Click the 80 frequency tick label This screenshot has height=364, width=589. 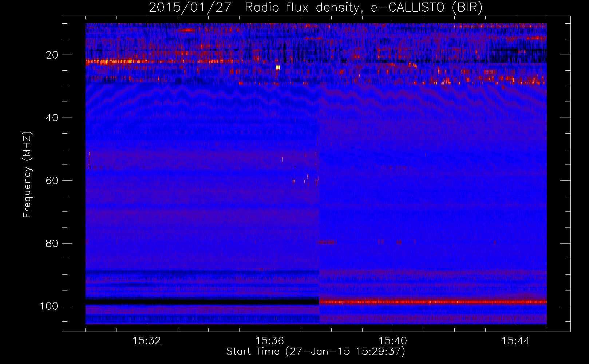click(x=52, y=243)
